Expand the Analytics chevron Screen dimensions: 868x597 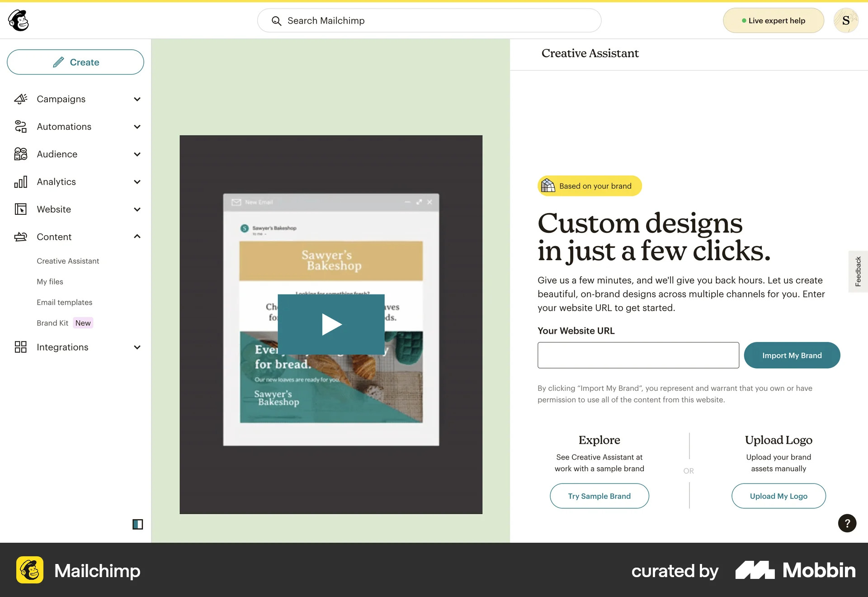[137, 182]
